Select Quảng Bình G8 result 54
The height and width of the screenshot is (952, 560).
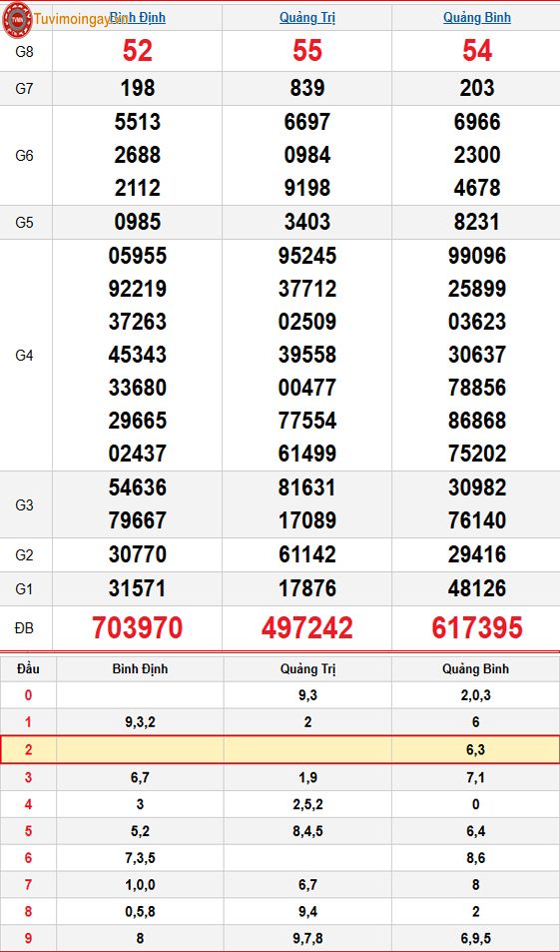(x=477, y=51)
